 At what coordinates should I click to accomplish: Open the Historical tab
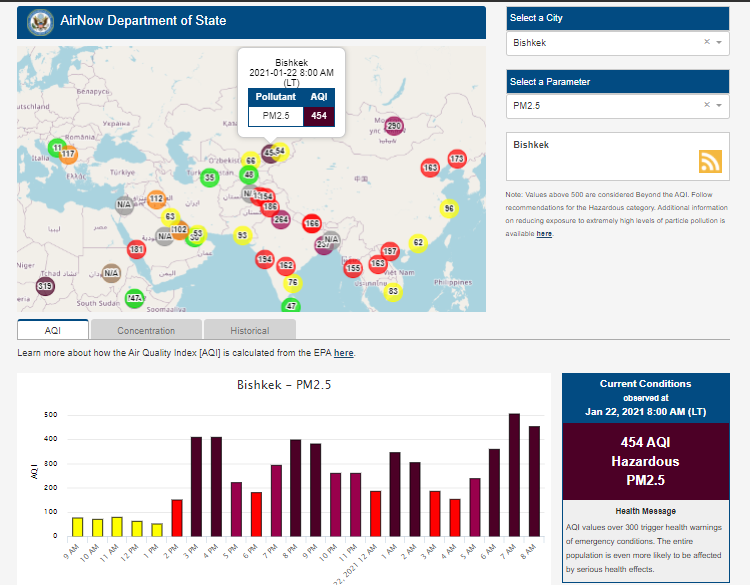pyautogui.click(x=249, y=330)
